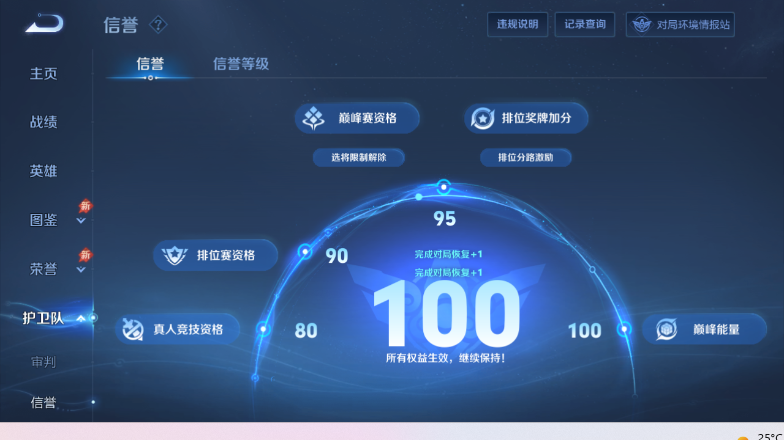Click the 巅峰能量 pill button
The height and width of the screenshot is (440, 784).
click(x=704, y=329)
